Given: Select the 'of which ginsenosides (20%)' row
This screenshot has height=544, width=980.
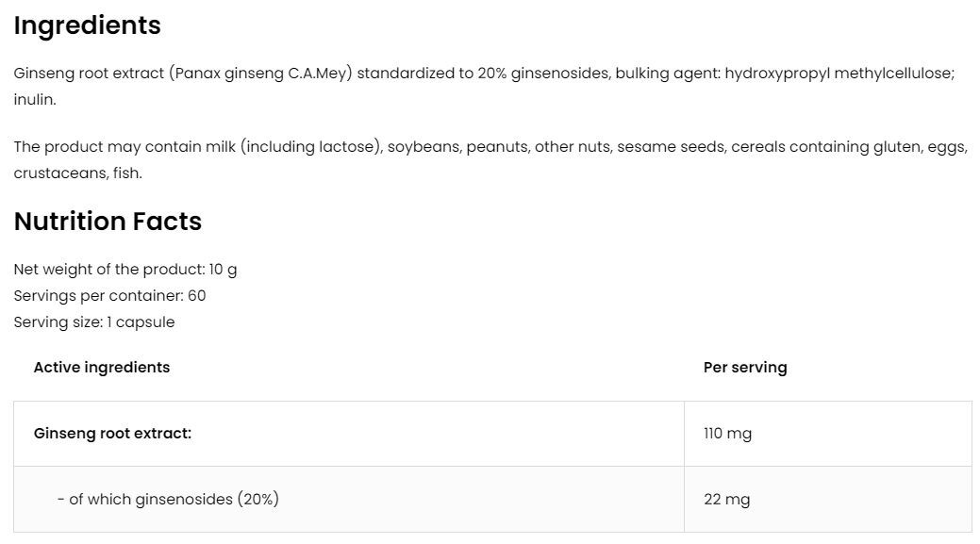Looking at the screenshot, I should tap(168, 500).
